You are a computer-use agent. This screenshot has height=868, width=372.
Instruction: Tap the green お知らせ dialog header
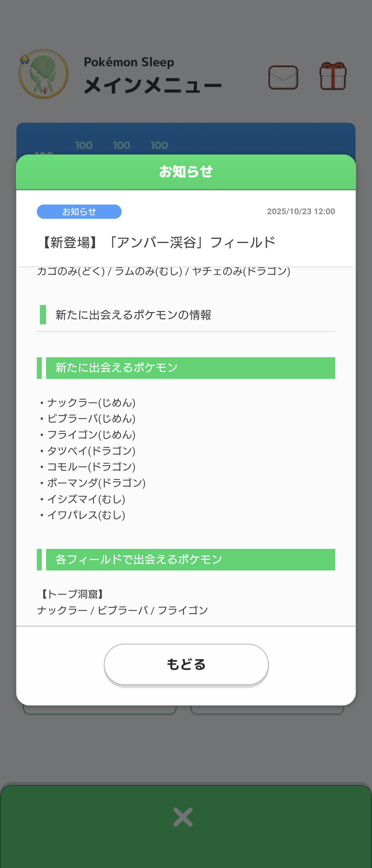point(186,172)
